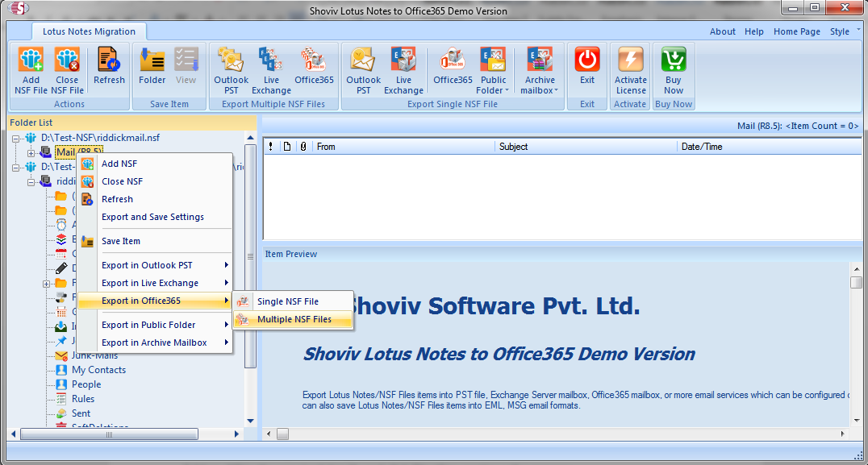Choose Add NSF from the context menu
This screenshot has width=868, height=465.
(154, 164)
